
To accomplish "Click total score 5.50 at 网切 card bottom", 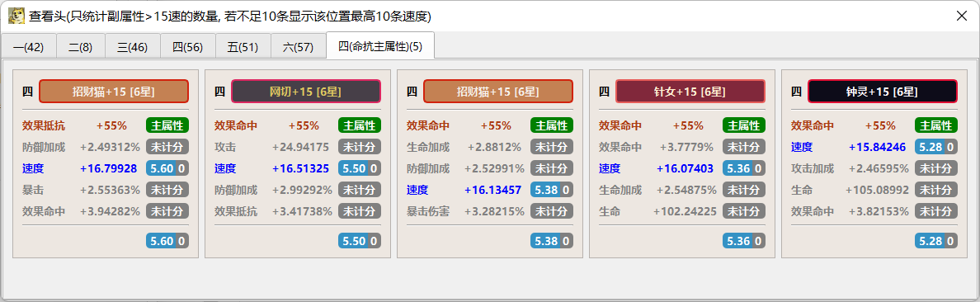I will (x=360, y=241).
